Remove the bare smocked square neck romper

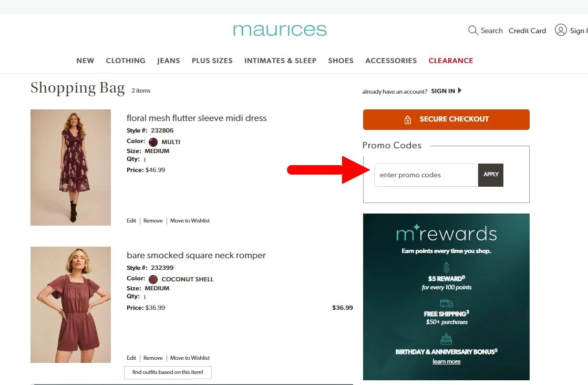tap(153, 358)
